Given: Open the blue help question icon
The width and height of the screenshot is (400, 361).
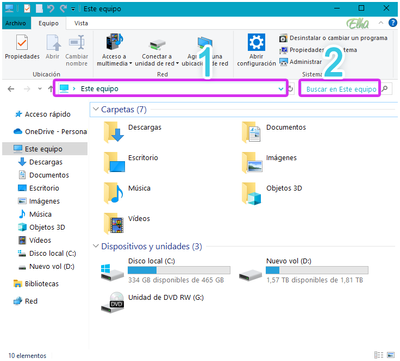Looking at the screenshot, I should [x=393, y=23].
